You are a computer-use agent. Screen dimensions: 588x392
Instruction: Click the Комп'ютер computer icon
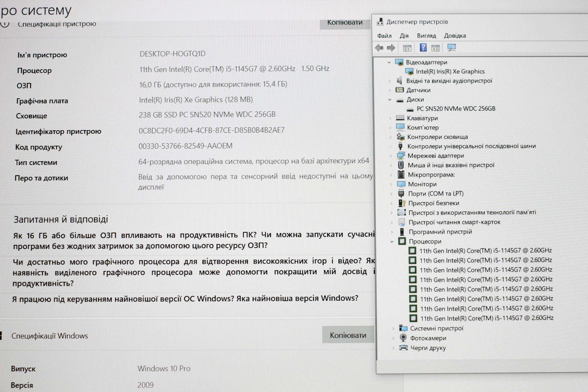coord(400,127)
